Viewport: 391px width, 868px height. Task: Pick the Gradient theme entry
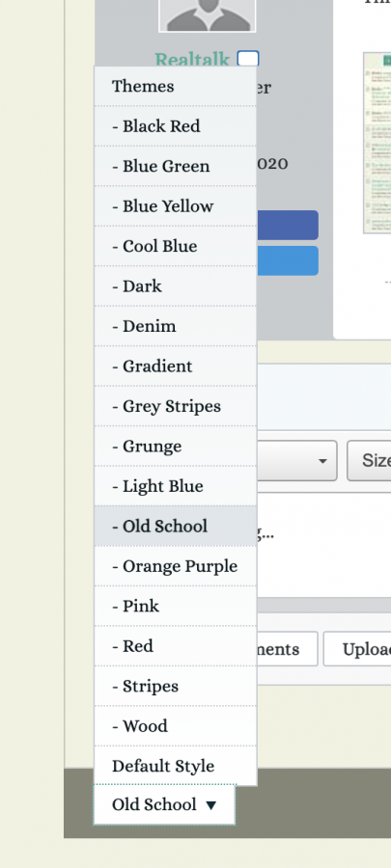176,366
